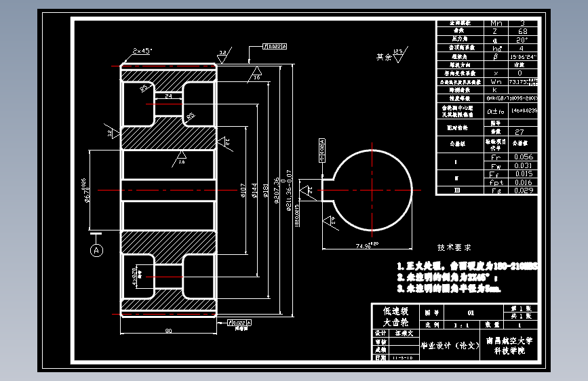Select the '146±0.0235' center distance value

click(x=524, y=111)
